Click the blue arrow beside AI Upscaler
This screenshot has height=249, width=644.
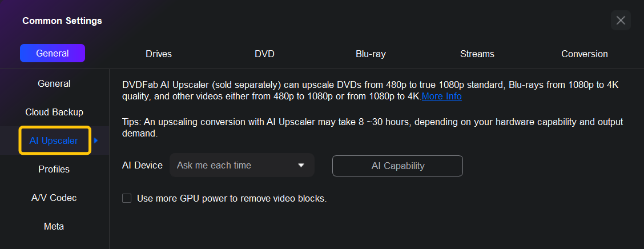[x=96, y=140]
